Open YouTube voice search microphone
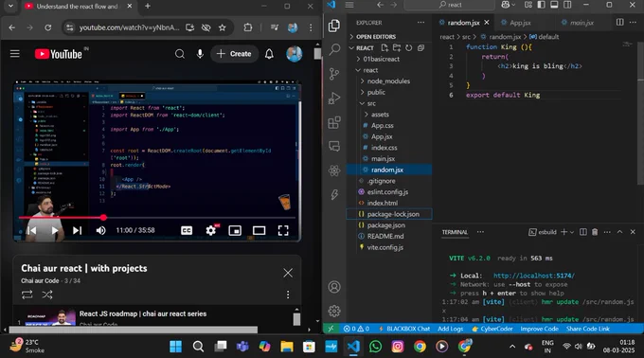This screenshot has width=644, height=358. tap(200, 54)
